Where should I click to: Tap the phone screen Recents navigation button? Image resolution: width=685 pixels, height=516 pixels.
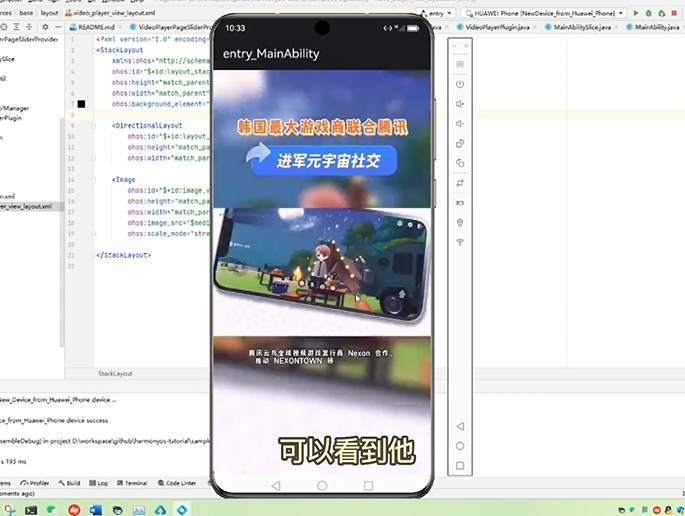(368, 485)
